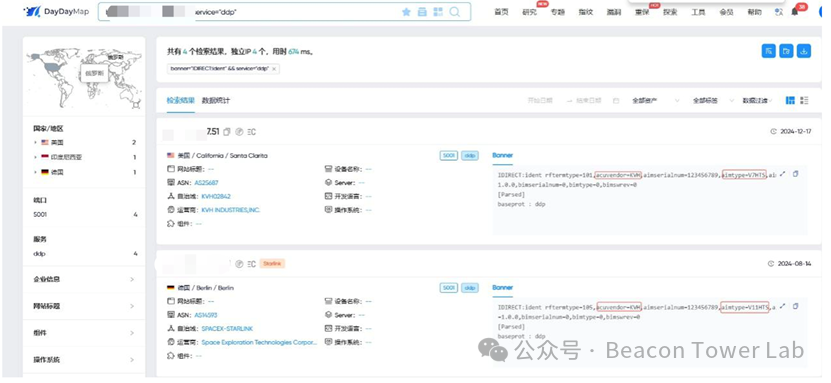The width and height of the screenshot is (831, 383).
Task: Switch to the list view icon
Action: point(805,100)
